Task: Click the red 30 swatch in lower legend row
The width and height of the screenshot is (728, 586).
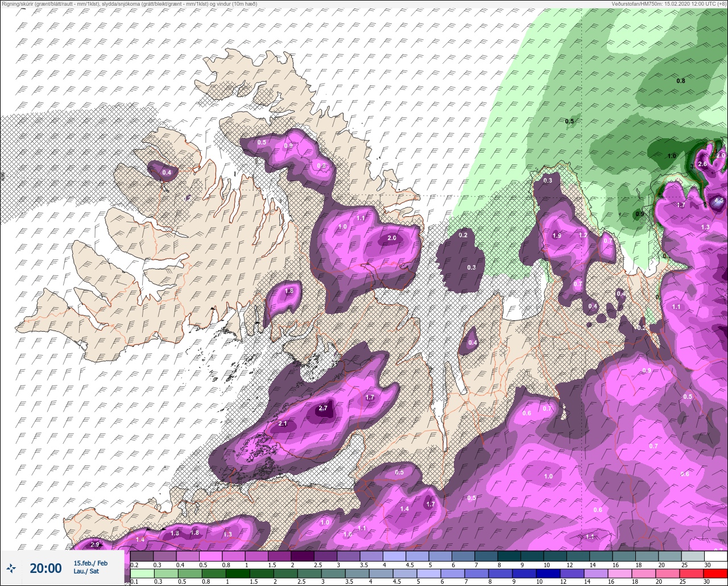Action: point(716,573)
